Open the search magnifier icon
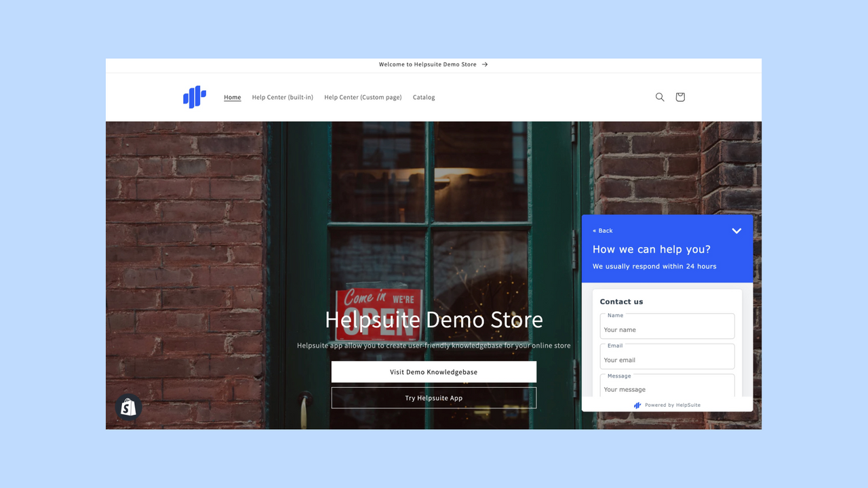The width and height of the screenshot is (868, 488). click(660, 97)
